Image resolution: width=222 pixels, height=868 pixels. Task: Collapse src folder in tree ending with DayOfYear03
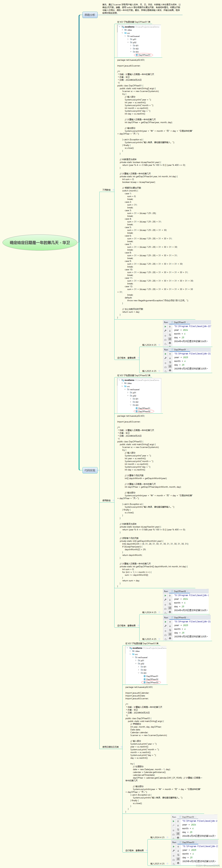[x=130, y=654]
